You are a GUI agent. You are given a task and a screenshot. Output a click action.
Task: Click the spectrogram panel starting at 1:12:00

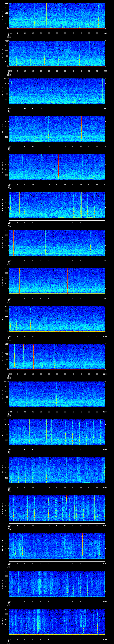[x=57, y=432]
